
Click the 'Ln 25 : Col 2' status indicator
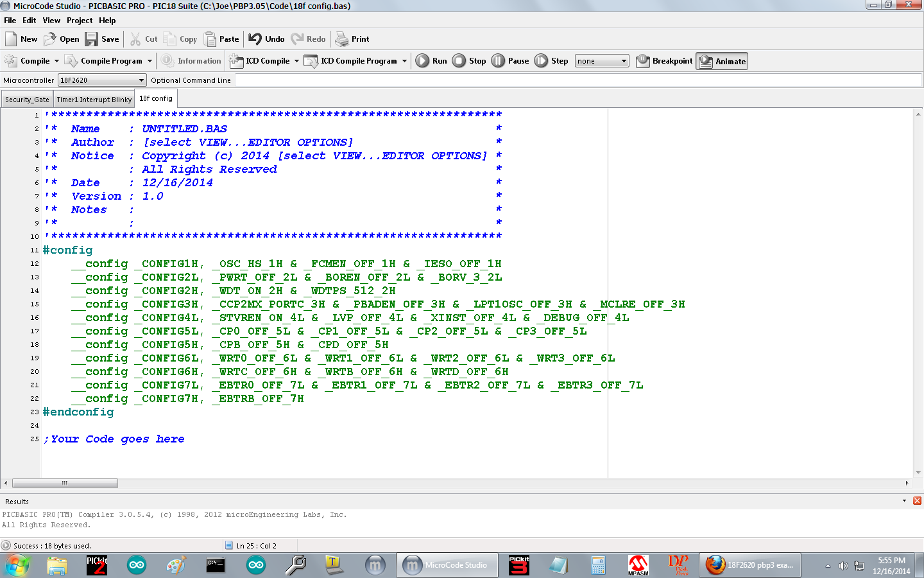tap(256, 546)
